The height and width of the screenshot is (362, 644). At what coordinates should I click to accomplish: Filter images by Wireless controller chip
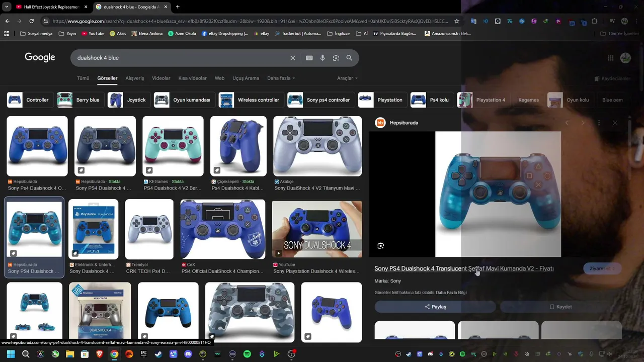251,100
